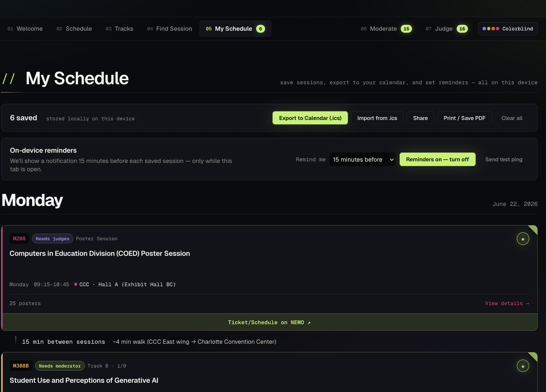Click the '6 saved' count text

(x=23, y=118)
